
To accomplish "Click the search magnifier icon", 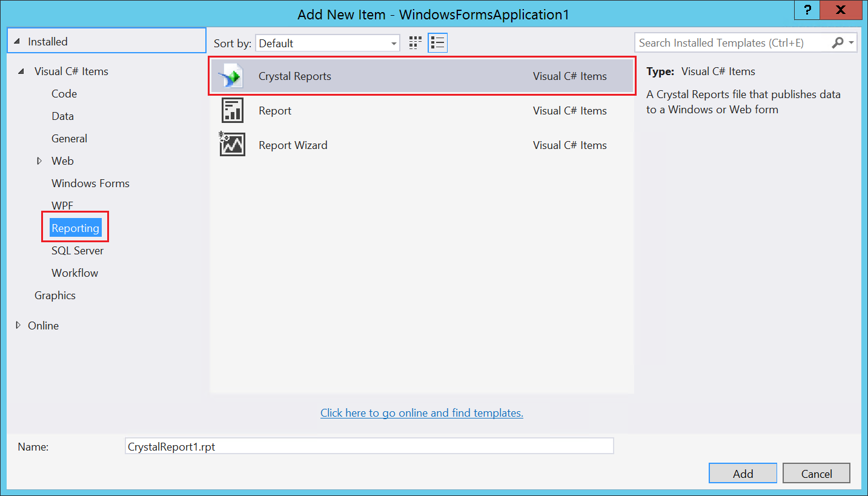I will point(838,42).
